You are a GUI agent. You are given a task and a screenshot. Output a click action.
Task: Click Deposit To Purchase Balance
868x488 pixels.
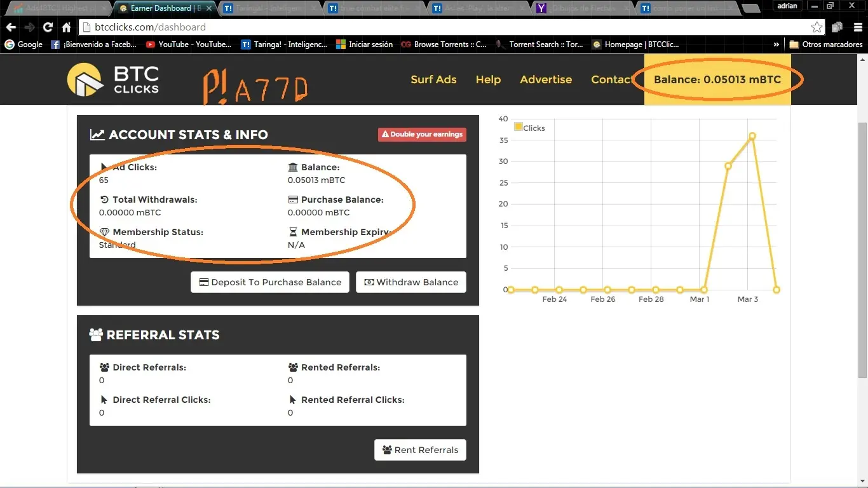point(270,282)
